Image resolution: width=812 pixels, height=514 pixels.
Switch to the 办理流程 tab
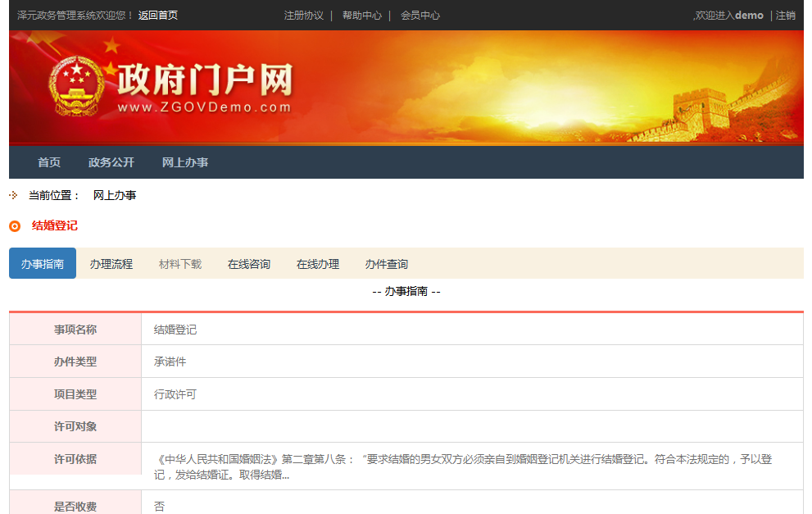pyautogui.click(x=111, y=264)
